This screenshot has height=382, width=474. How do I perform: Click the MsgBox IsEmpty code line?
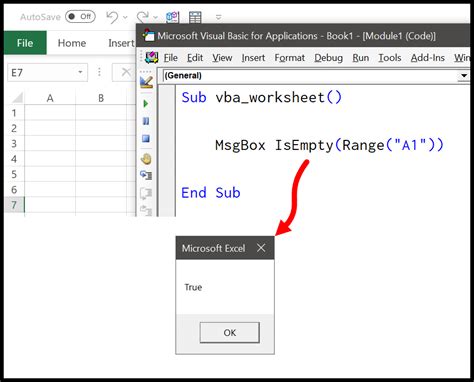click(x=329, y=145)
